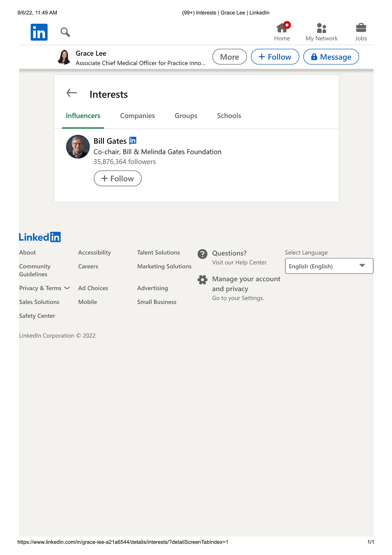Viewport: 392px width, 555px height.
Task: Open the search magnifier icon
Action: 65,32
